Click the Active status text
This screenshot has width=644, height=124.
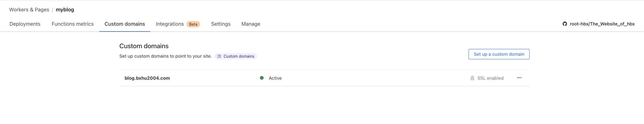click(x=275, y=78)
